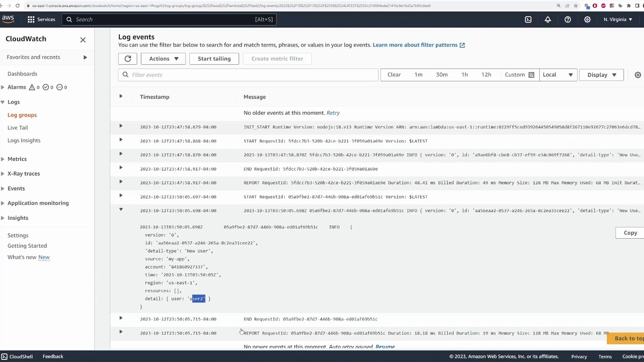Image resolution: width=644 pixels, height=362 pixels.
Task: Open the Display options dropdown
Action: coord(601,75)
